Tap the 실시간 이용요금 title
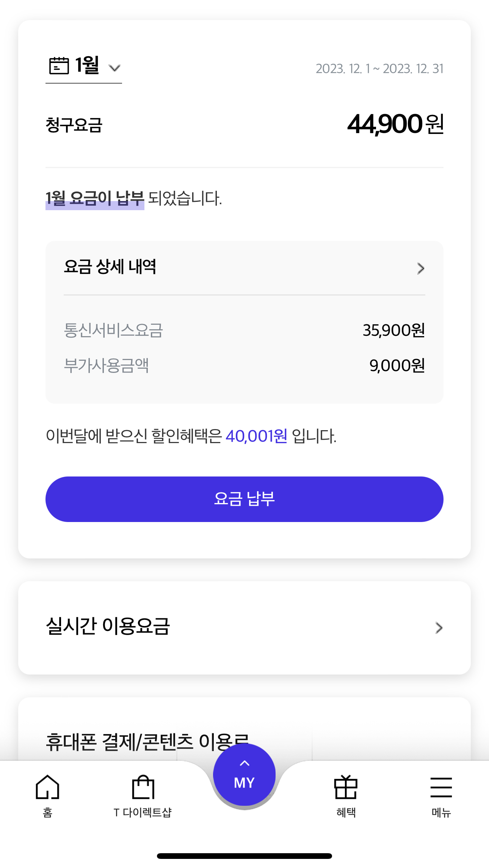The height and width of the screenshot is (868, 489). point(108,626)
